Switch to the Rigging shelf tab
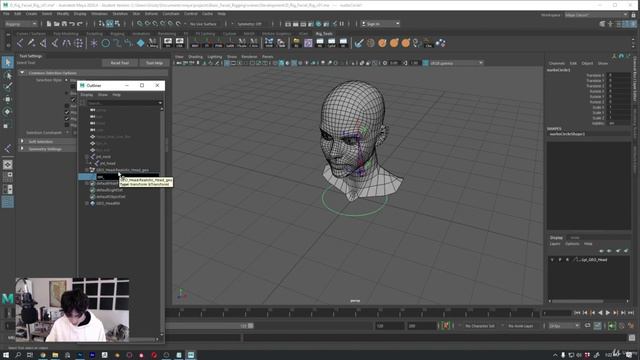 (117, 34)
